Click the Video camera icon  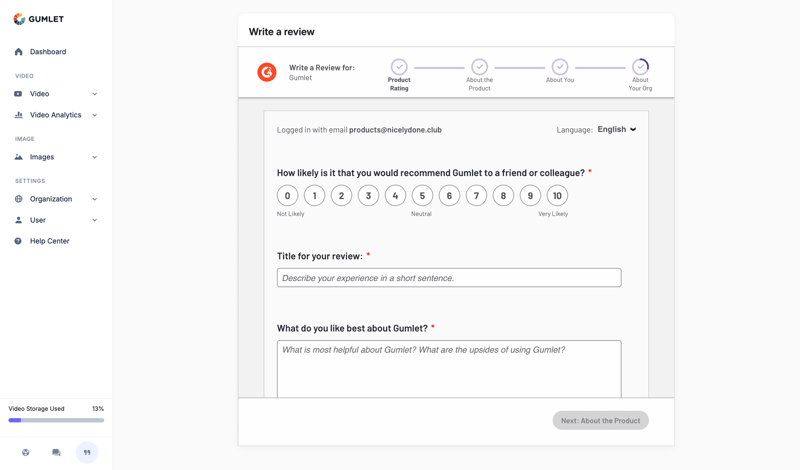(18, 94)
